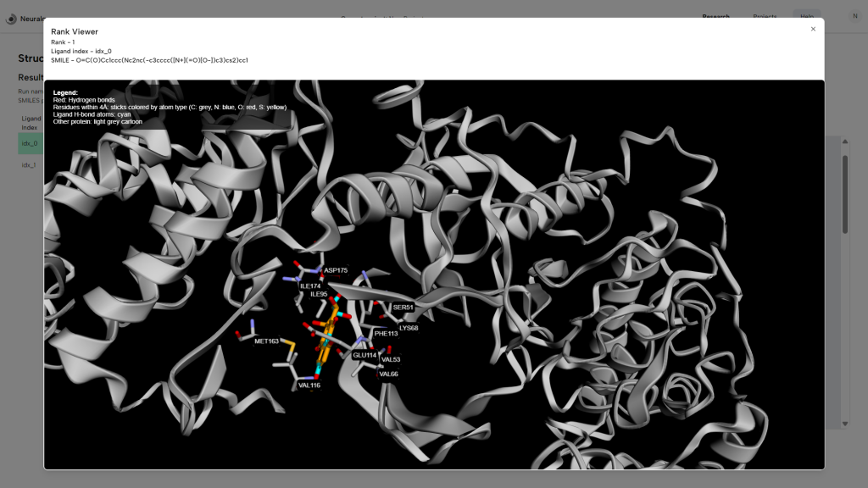Click the ILE95 residue label
868x488 pixels.
pos(319,294)
